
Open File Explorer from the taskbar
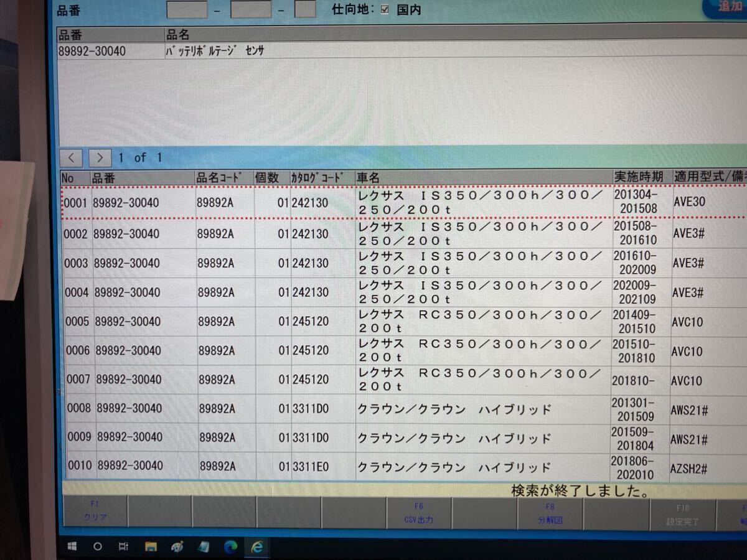[x=150, y=546]
